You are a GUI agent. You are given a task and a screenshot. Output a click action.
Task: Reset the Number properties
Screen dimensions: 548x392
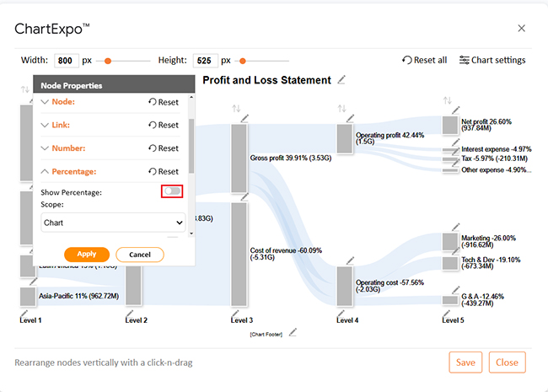[x=164, y=148]
